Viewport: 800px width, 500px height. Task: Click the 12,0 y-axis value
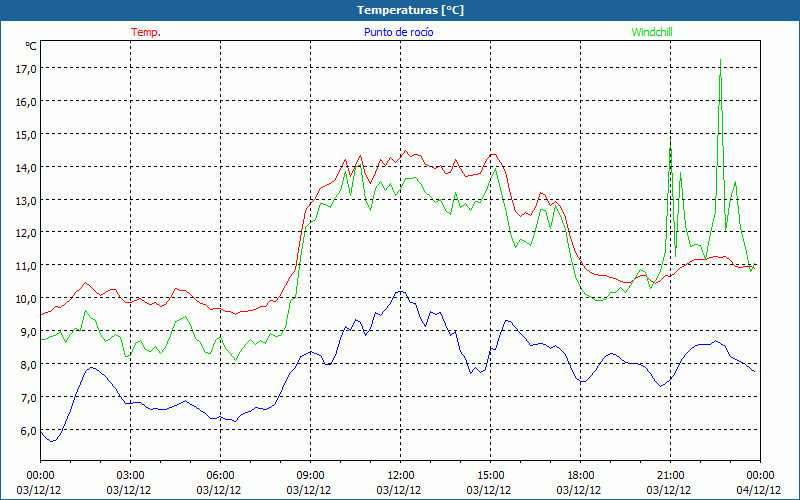pyautogui.click(x=26, y=233)
